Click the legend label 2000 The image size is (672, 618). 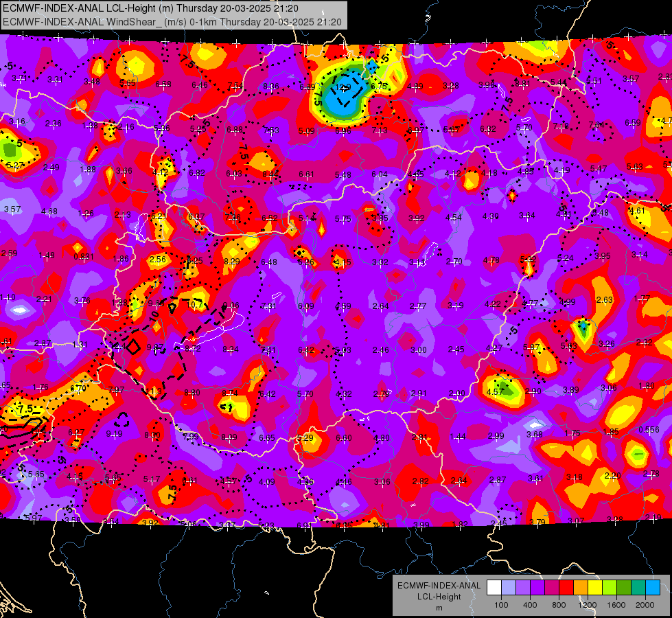645,605
